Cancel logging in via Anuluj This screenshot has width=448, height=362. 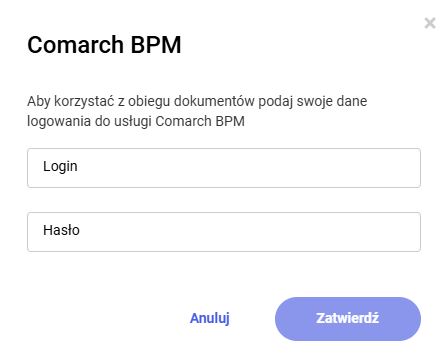coord(210,318)
